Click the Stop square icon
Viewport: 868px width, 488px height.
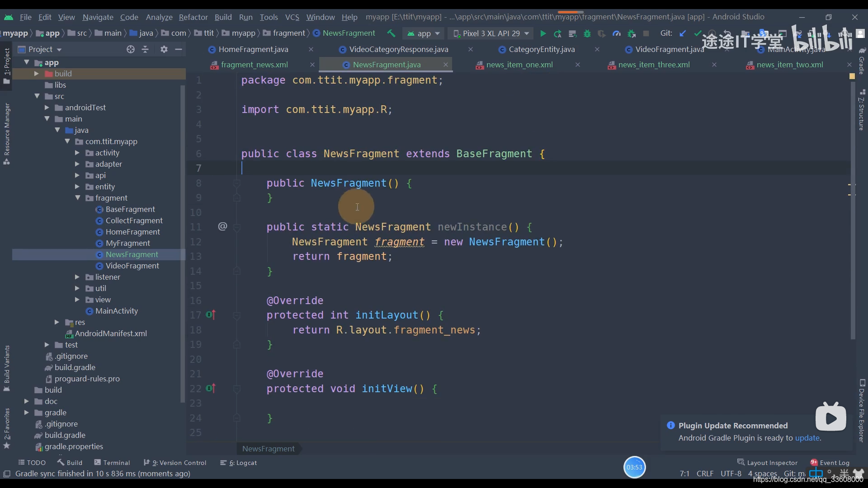[x=646, y=33]
